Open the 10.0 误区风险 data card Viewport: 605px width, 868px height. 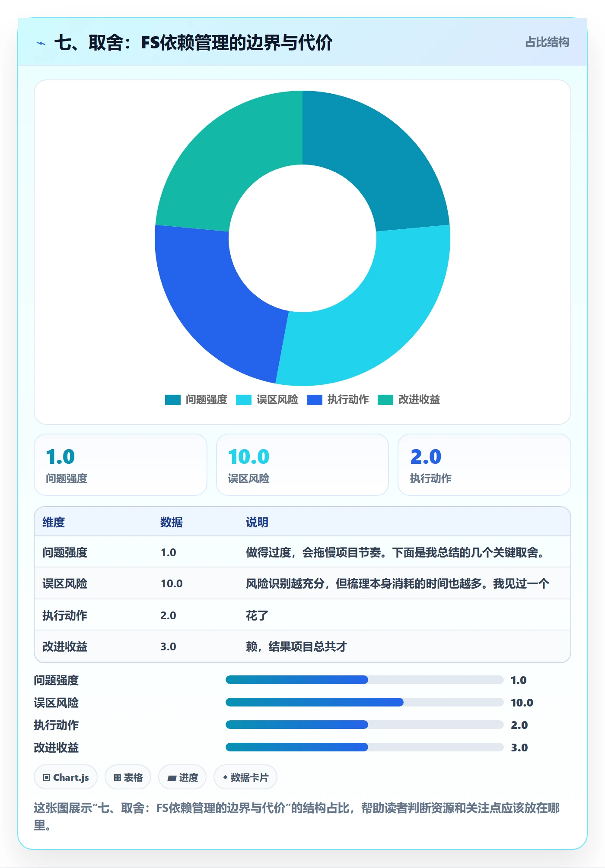click(x=302, y=465)
